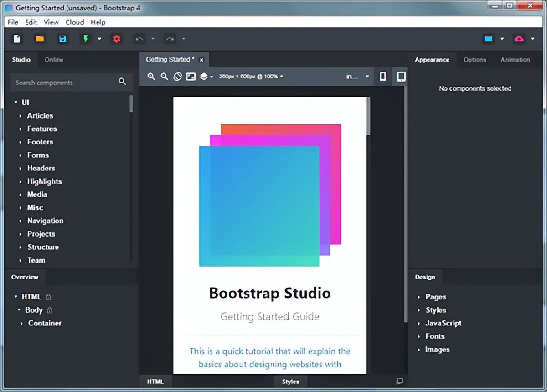Switch to the tablet screen size preview
The height and width of the screenshot is (392, 547).
click(401, 77)
